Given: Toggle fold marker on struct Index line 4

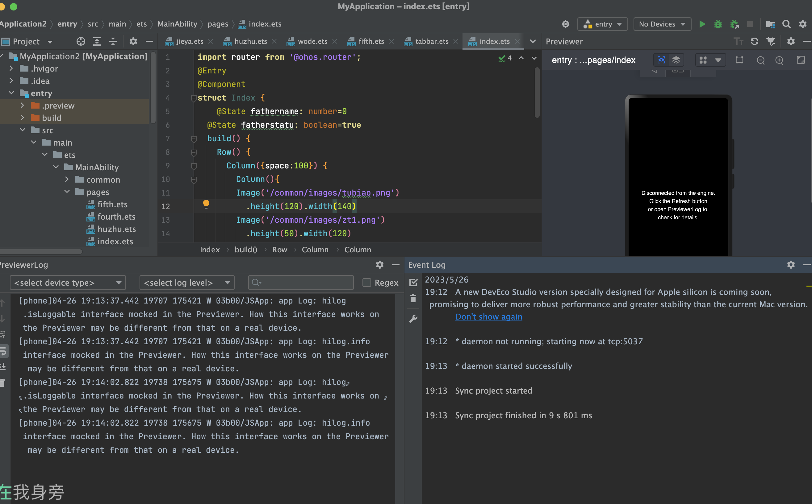Looking at the screenshot, I should (x=194, y=98).
